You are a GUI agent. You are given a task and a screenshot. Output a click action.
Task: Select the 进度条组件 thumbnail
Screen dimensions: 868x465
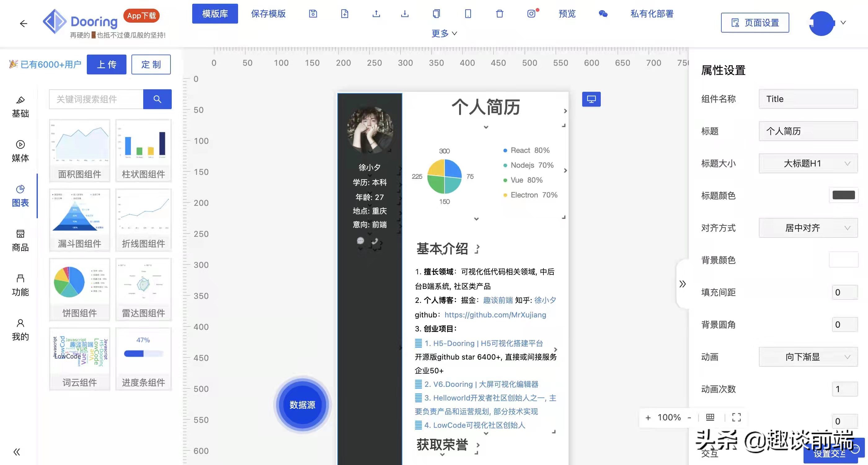click(x=144, y=359)
